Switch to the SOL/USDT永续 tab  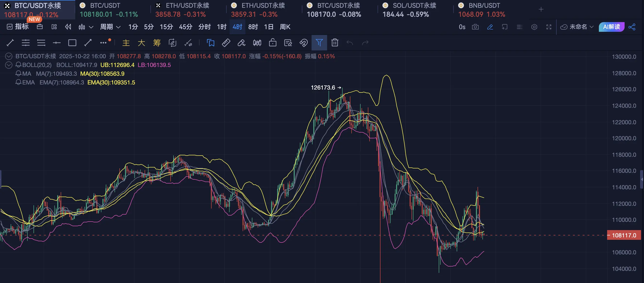[x=414, y=6]
